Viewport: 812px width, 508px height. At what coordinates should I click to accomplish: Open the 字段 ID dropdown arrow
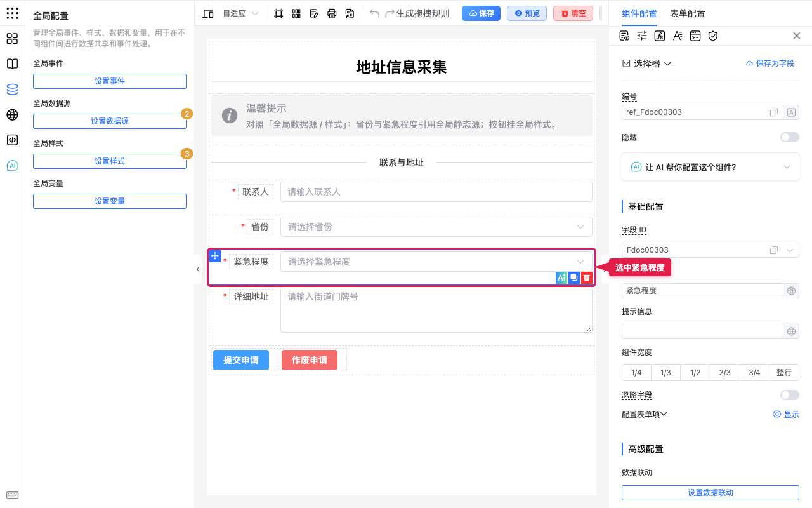coord(790,250)
